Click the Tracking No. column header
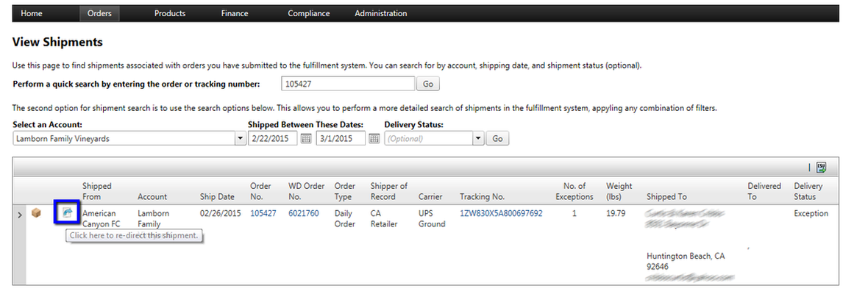Image resolution: width=868 pixels, height=294 pixels. tap(482, 197)
